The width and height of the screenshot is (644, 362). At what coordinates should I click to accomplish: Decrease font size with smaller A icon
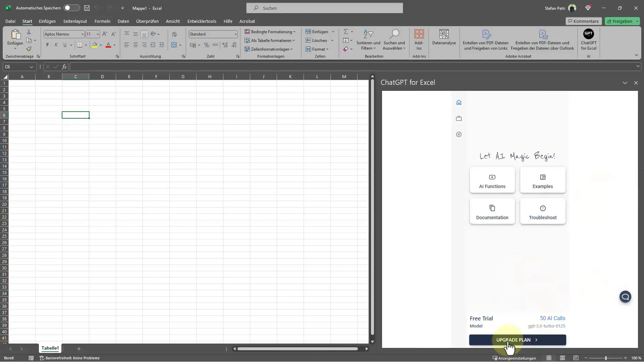[x=113, y=34]
